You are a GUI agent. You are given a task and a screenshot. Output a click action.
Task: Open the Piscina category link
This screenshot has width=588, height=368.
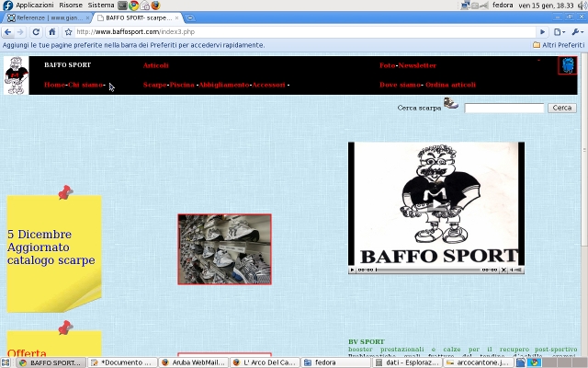click(x=182, y=85)
